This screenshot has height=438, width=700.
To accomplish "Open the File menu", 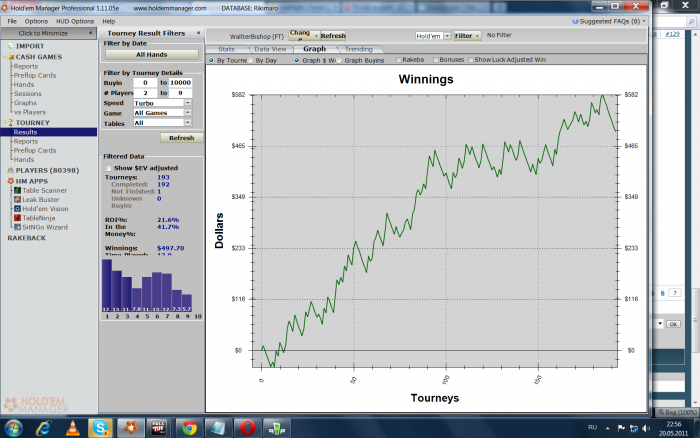I will [x=12, y=21].
